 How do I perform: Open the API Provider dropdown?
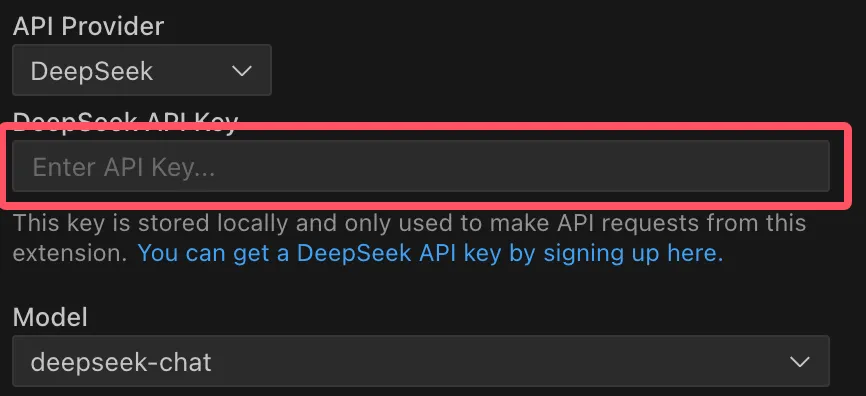142,70
